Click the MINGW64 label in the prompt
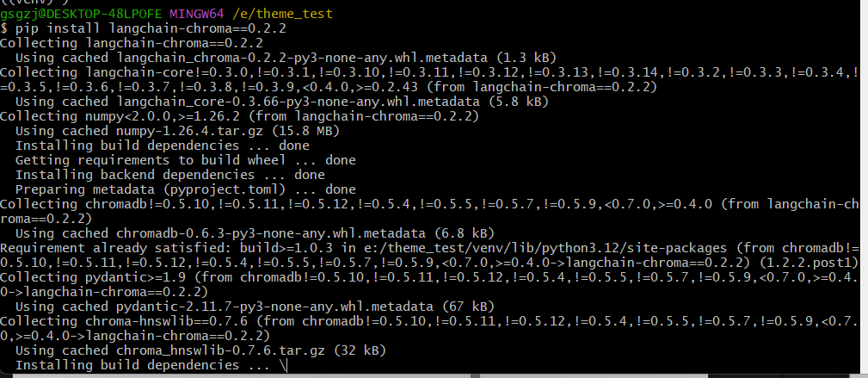 pyautogui.click(x=196, y=13)
